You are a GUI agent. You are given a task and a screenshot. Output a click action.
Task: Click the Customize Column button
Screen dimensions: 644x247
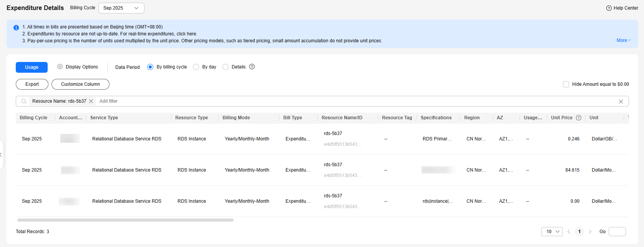click(x=80, y=84)
